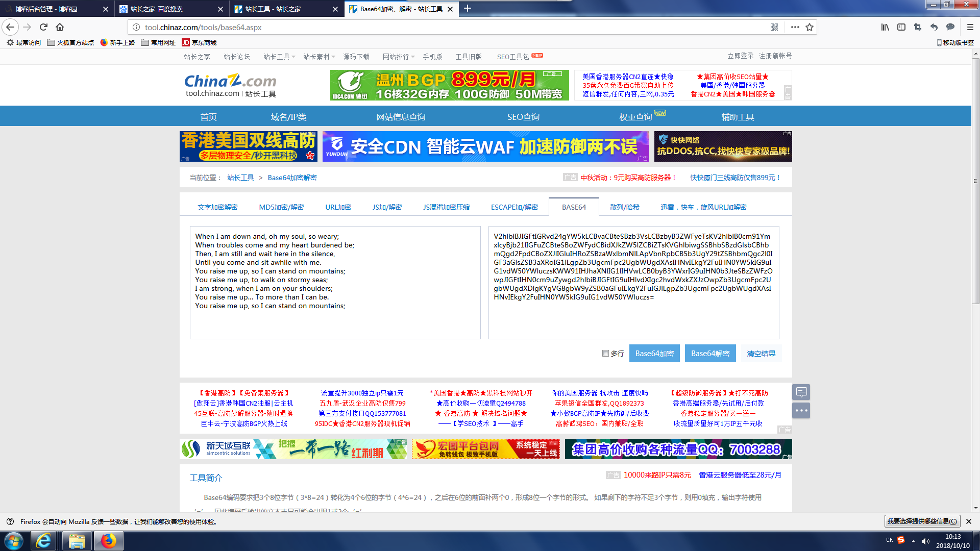Open the Firefox library icon
The height and width of the screenshot is (551, 980).
(885, 27)
